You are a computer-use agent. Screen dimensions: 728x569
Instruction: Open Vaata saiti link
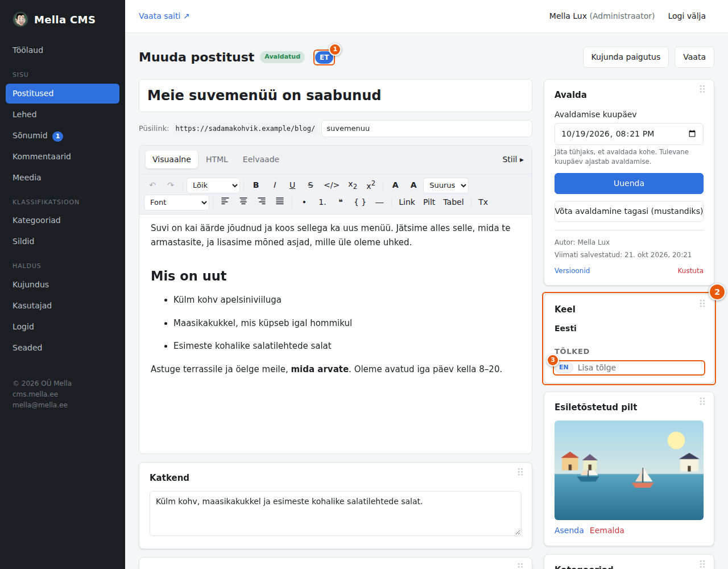coord(164,16)
